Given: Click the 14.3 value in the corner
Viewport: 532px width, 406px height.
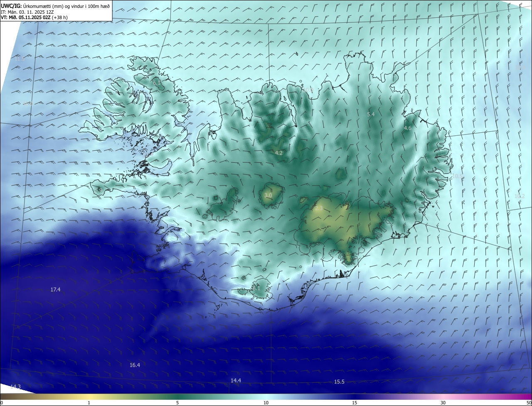Looking at the screenshot, I should coord(15,386).
